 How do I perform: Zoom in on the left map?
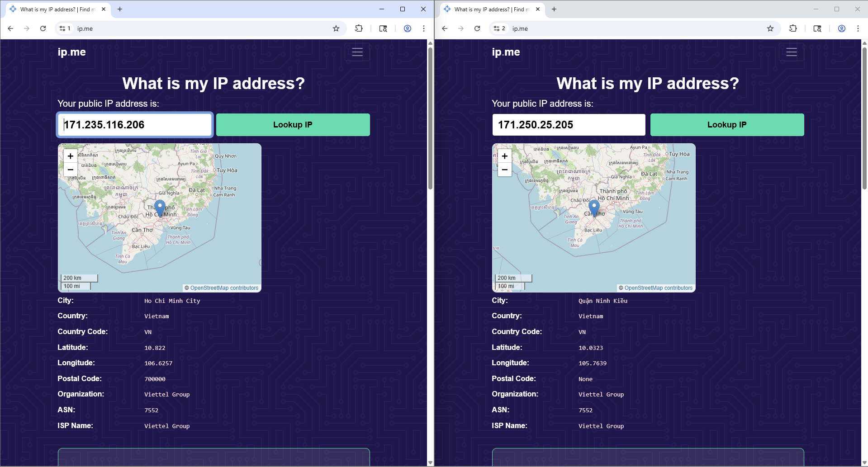(x=71, y=156)
